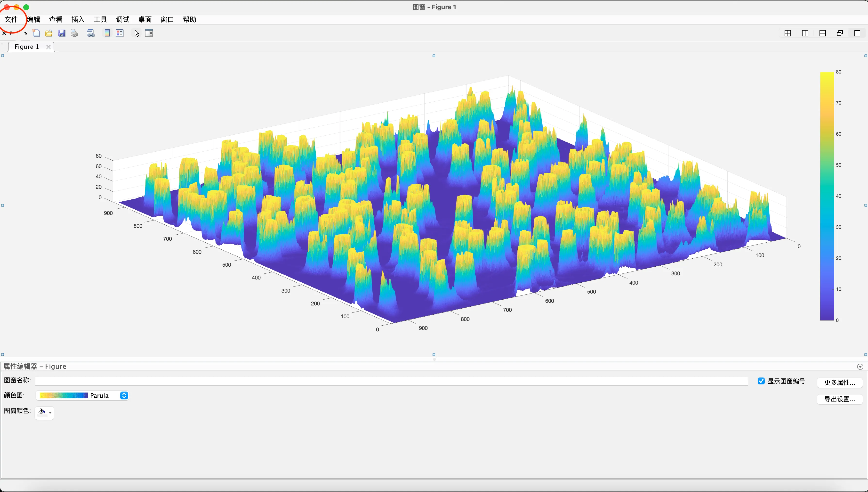Image resolution: width=868 pixels, height=492 pixels.
Task: Maximize the single document layout icon
Action: point(857,33)
